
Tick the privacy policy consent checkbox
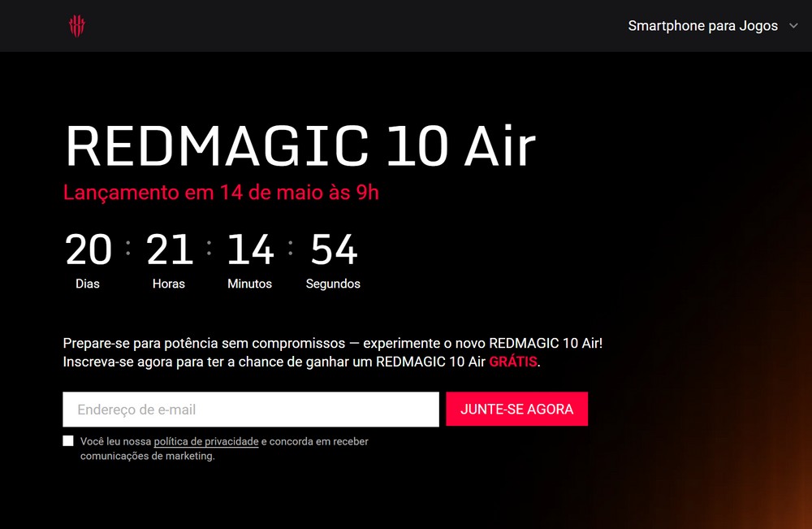[68, 441]
